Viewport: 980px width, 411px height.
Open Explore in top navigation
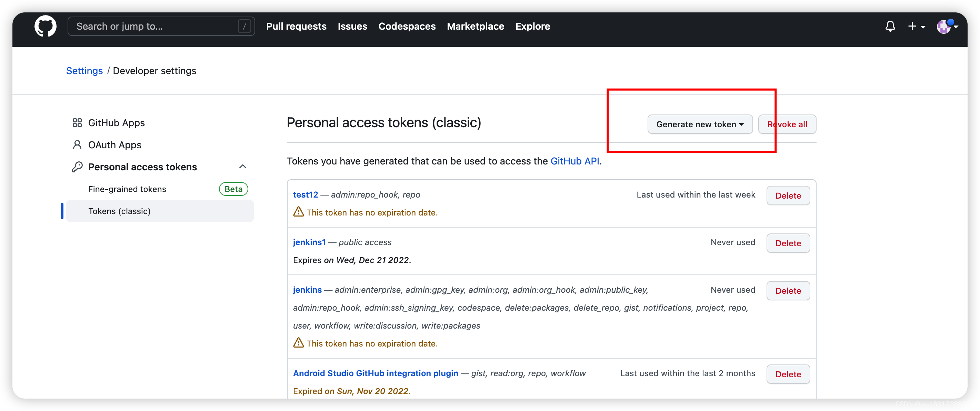533,26
